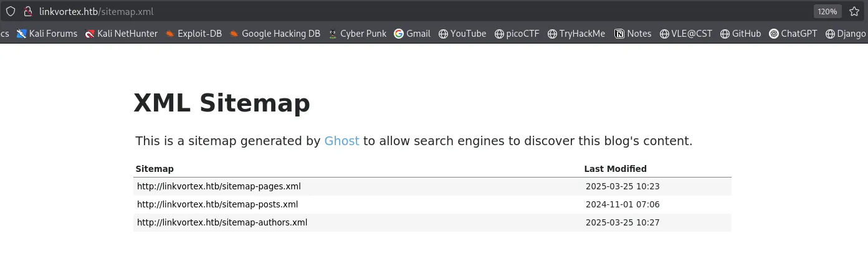Open the picoCTF bookmark

(x=517, y=34)
